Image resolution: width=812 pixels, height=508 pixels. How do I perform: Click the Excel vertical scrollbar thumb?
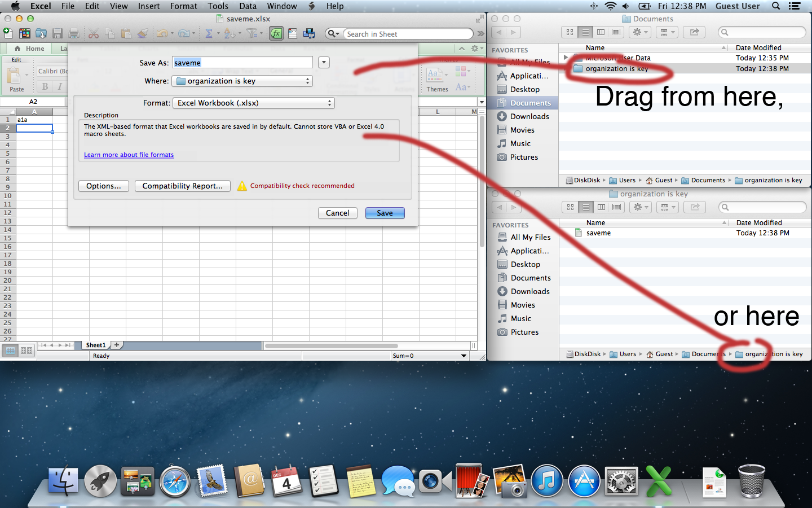(482, 181)
